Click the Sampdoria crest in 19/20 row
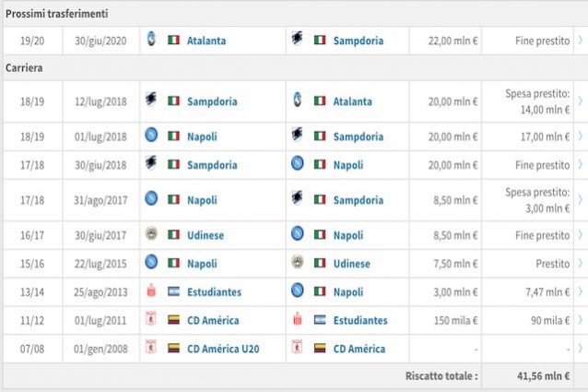Viewport: 588px width, 392px height. pyautogui.click(x=297, y=39)
